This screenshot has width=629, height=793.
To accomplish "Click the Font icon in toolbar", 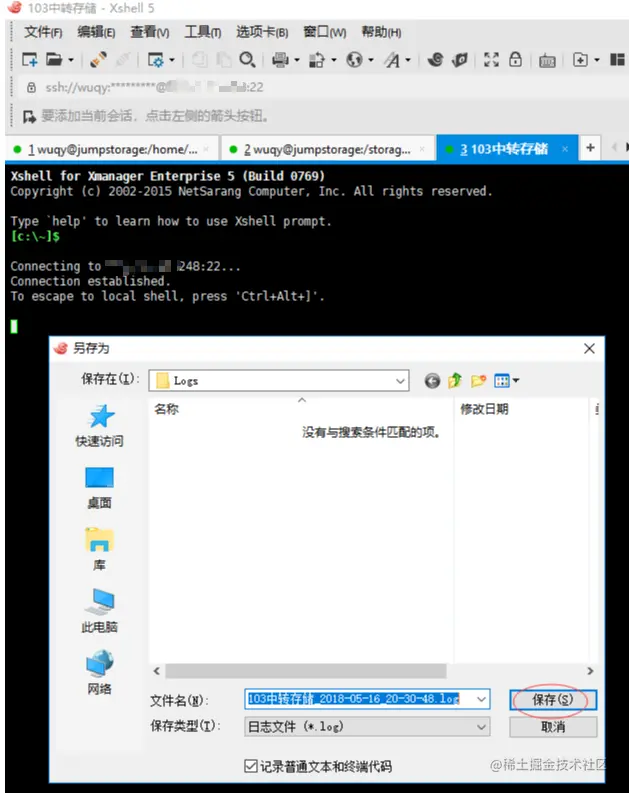I will 391,60.
